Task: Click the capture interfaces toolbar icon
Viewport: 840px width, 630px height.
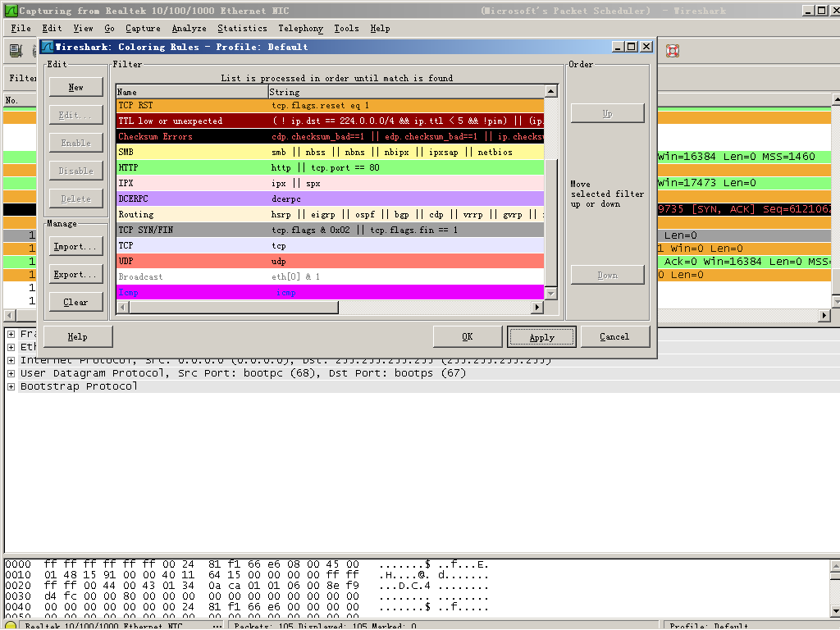Action: 16,51
